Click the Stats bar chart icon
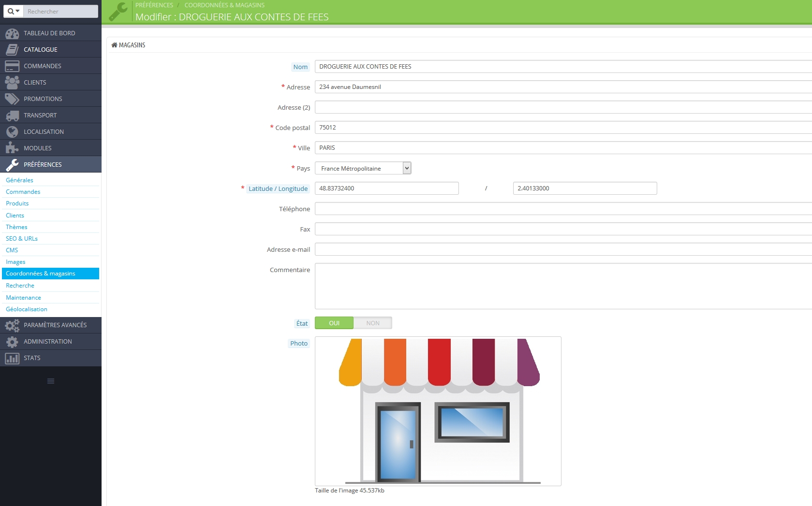Screen dimensions: 812x506 tap(12, 358)
